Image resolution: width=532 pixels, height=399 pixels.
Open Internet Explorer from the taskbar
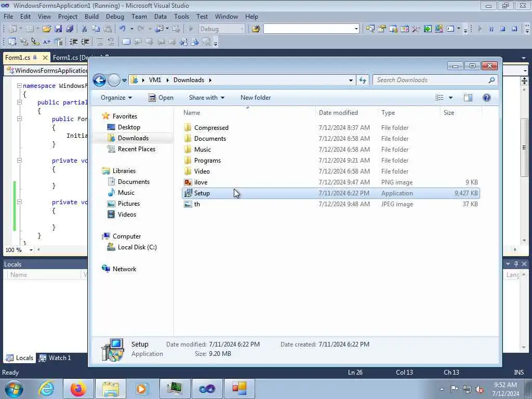pyautogui.click(x=46, y=389)
